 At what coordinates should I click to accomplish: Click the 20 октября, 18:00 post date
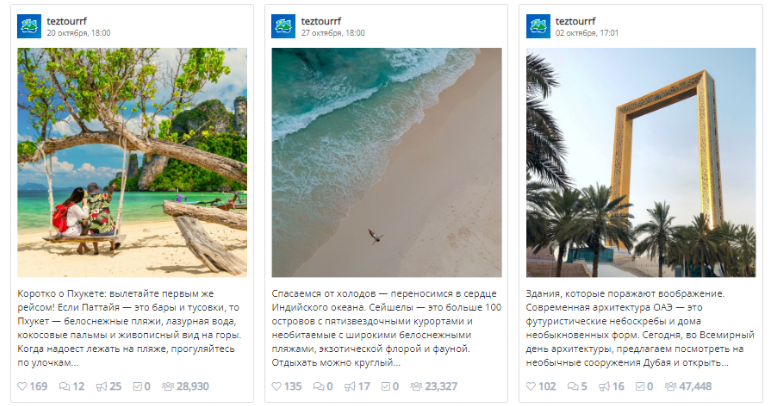pyautogui.click(x=79, y=33)
